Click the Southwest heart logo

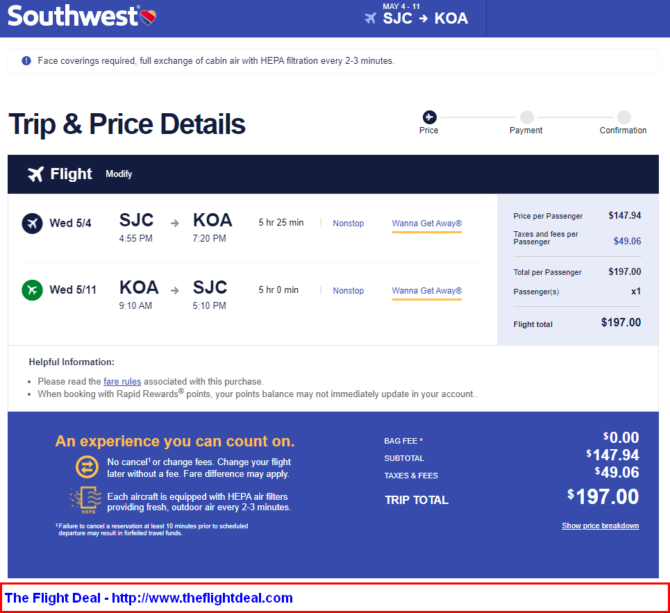click(148, 17)
